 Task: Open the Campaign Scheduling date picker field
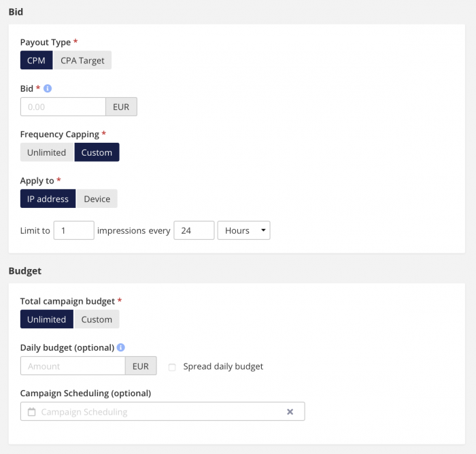(x=163, y=411)
